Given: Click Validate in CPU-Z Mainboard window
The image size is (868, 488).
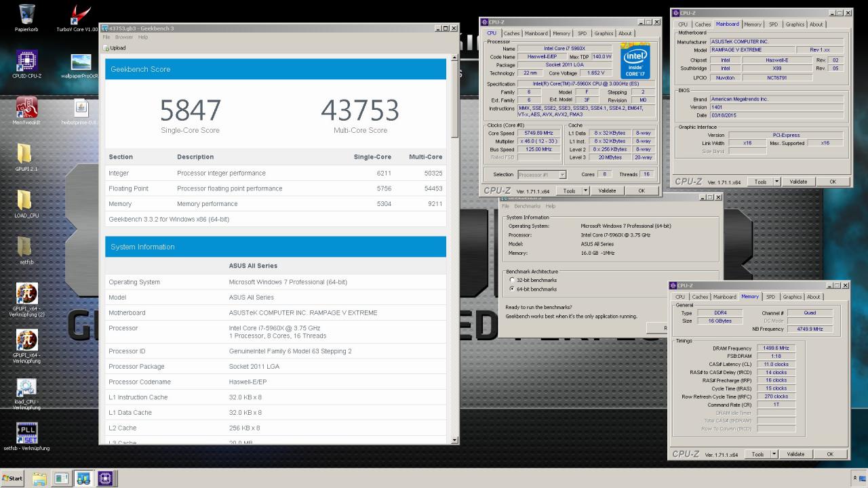Looking at the screenshot, I should (798, 182).
